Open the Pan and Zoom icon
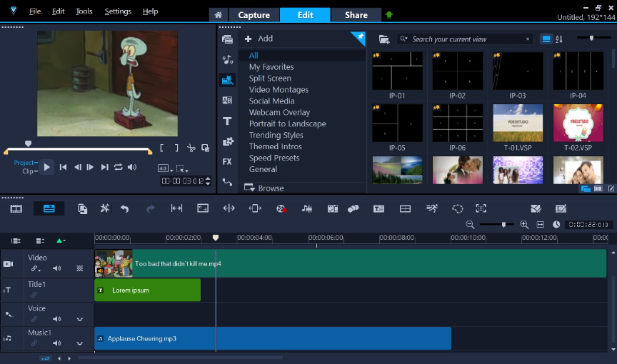Image resolution: width=617 pixels, height=364 pixels. pos(481,208)
